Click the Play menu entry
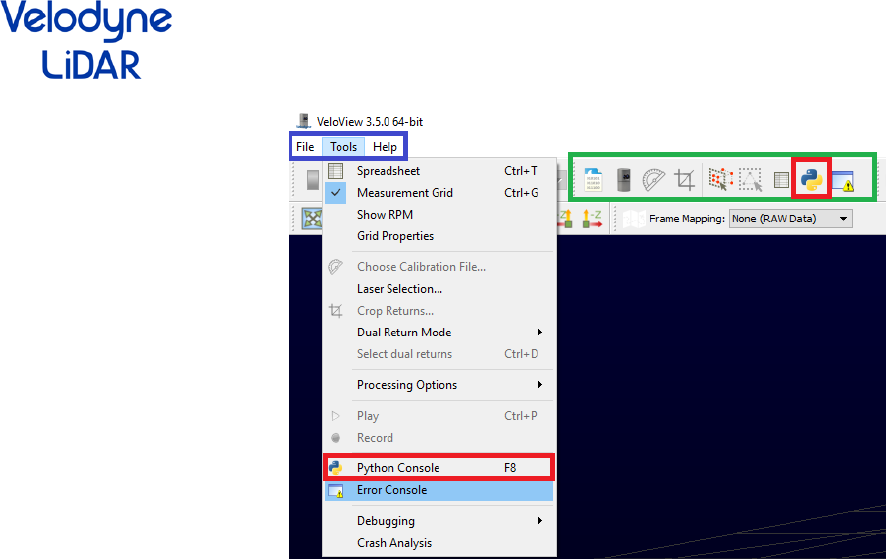886x559 pixels. [x=439, y=416]
